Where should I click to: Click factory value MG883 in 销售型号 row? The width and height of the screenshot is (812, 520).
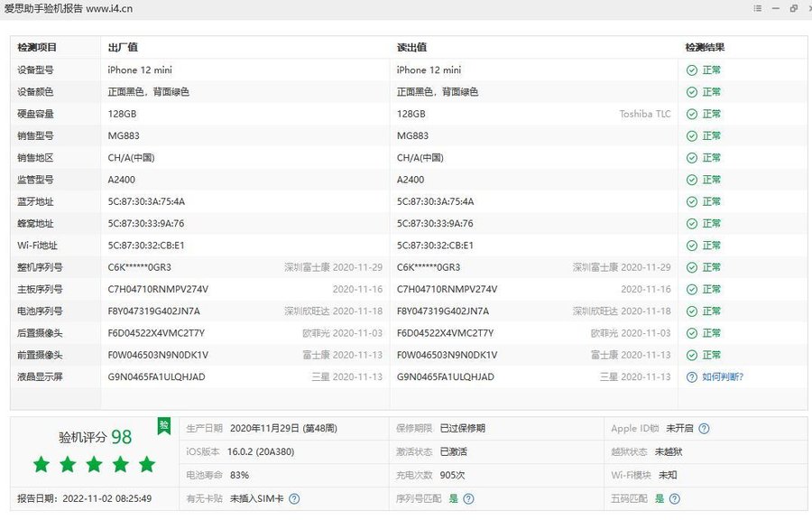click(124, 135)
